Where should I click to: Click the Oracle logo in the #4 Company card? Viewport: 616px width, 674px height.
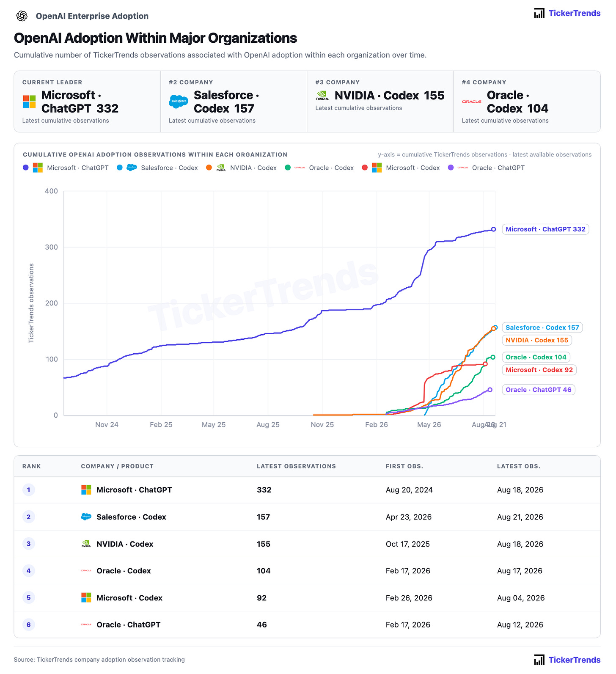pos(472,102)
